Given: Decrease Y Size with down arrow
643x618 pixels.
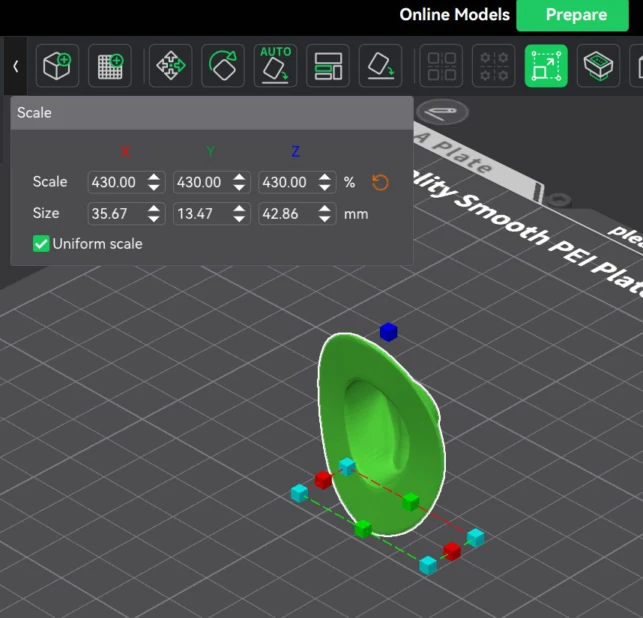Looking at the screenshot, I should (239, 219).
